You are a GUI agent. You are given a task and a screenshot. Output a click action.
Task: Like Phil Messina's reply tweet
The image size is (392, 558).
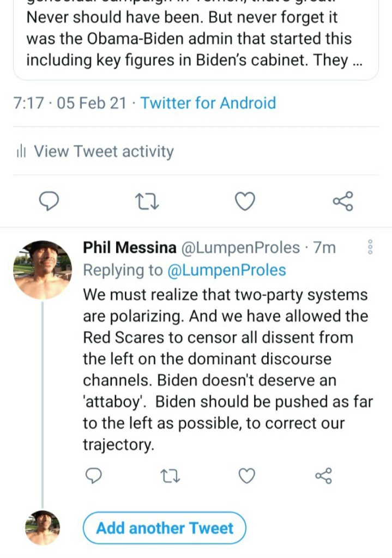(247, 476)
